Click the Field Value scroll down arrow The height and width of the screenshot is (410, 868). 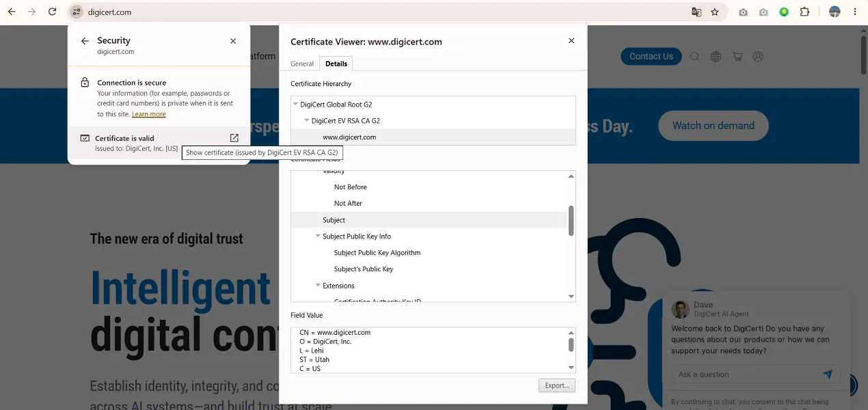(571, 368)
